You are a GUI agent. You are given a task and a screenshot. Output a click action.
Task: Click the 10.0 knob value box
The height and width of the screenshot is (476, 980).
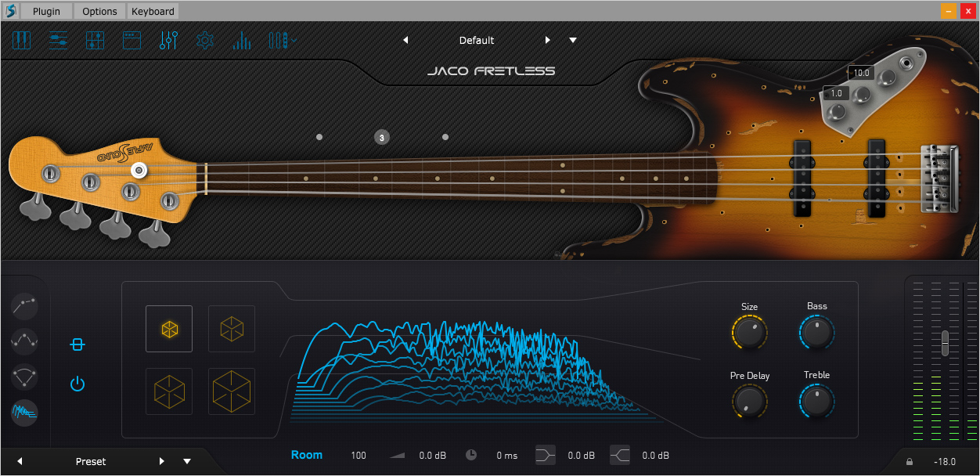tap(862, 73)
